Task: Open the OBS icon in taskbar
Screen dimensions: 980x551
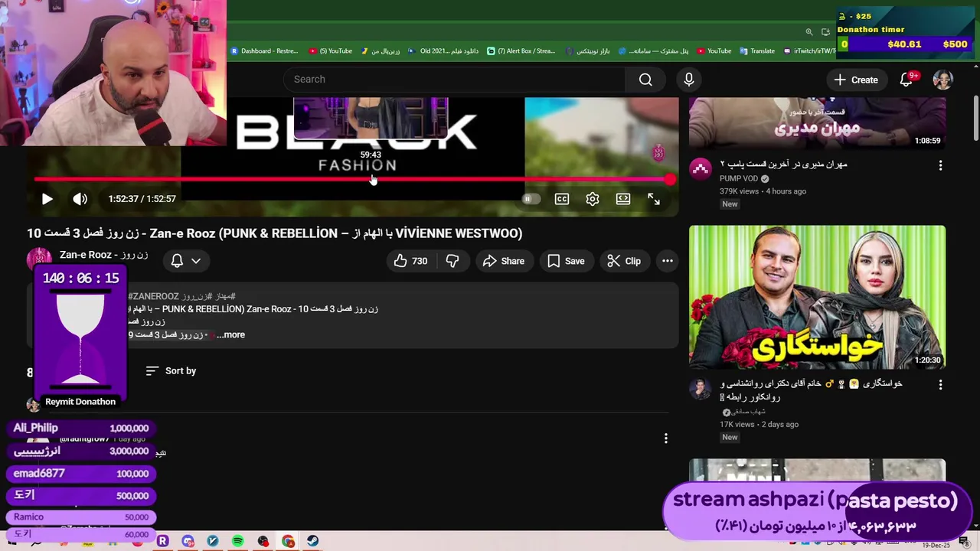Action: [263, 541]
